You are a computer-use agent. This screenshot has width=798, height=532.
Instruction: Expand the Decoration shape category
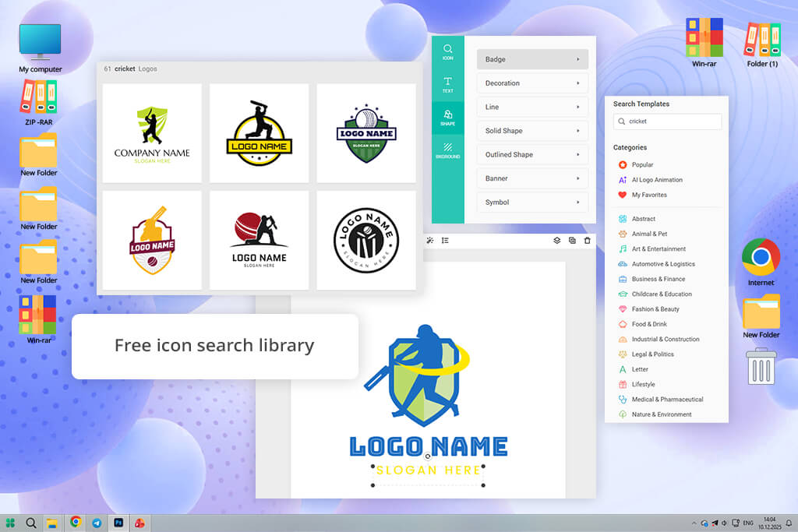532,83
